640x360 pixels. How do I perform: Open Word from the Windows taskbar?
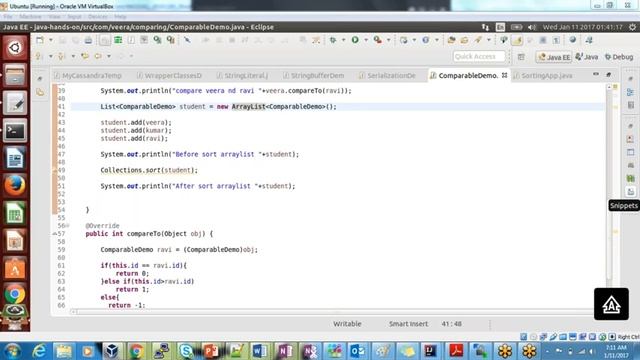coord(260,351)
